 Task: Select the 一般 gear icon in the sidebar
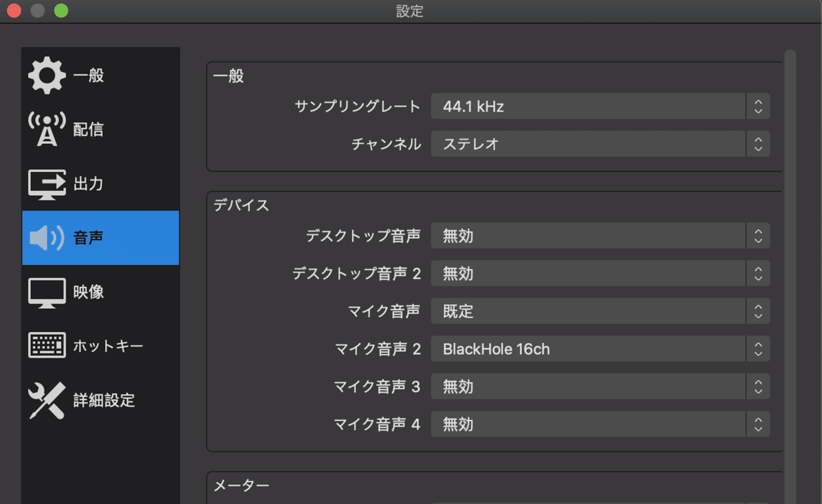tap(47, 75)
